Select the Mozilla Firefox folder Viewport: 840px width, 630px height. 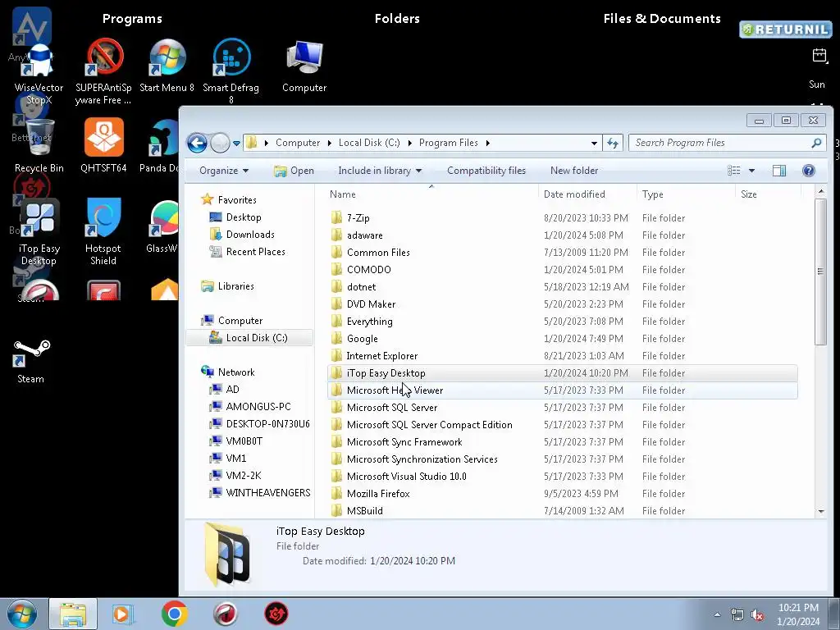pos(562,493)
